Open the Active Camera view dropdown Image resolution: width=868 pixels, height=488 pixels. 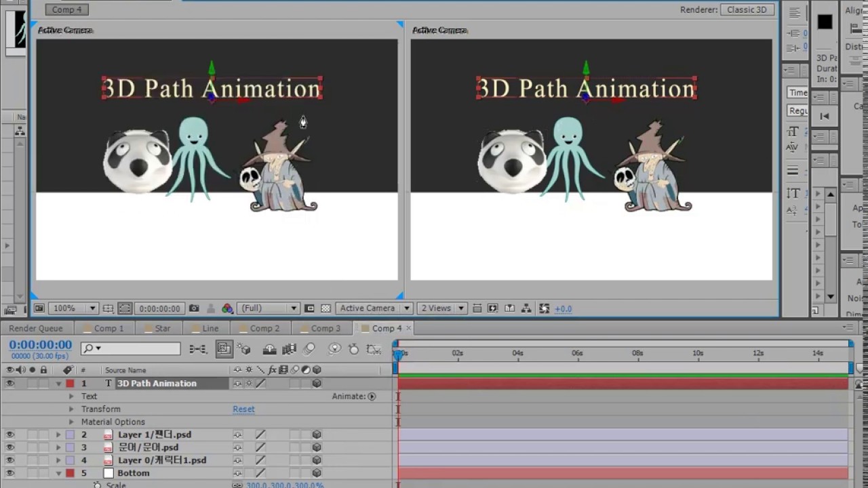tap(374, 308)
